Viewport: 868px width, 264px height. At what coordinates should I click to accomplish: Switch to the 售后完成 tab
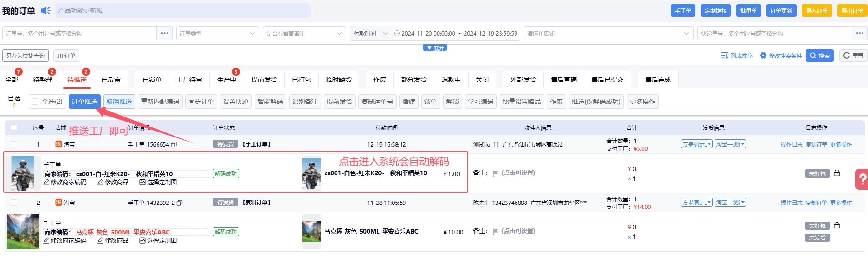pos(658,80)
